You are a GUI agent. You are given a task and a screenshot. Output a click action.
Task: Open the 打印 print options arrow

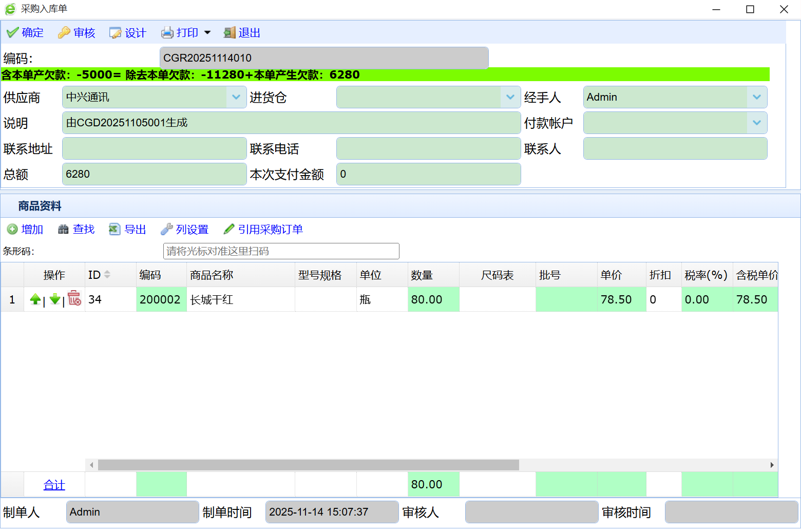[x=207, y=33]
